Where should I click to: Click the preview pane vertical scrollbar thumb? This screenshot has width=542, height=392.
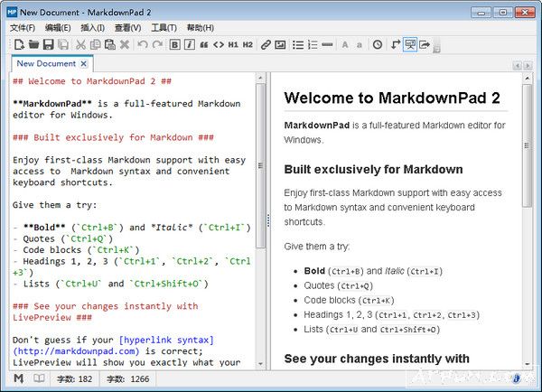coord(528,145)
